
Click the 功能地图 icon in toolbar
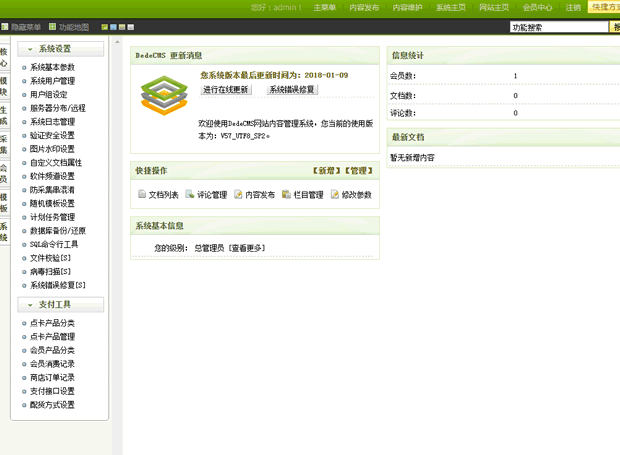tap(53, 27)
